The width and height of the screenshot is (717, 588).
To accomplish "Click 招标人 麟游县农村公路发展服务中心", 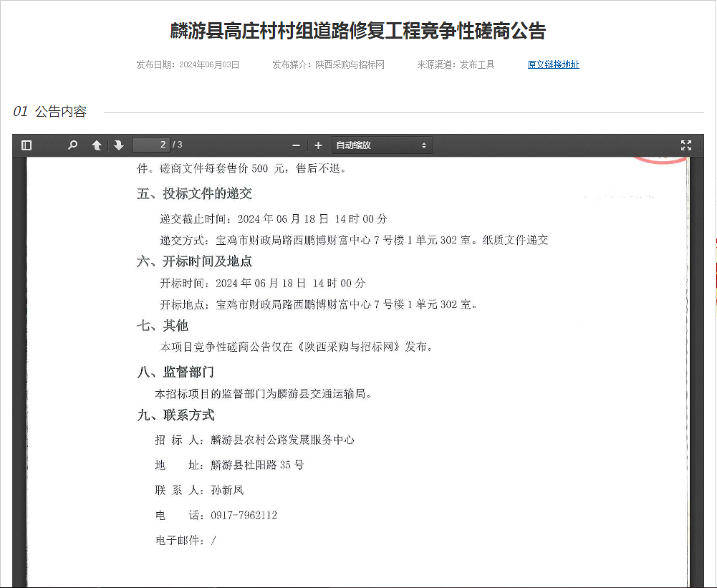I will [x=255, y=440].
